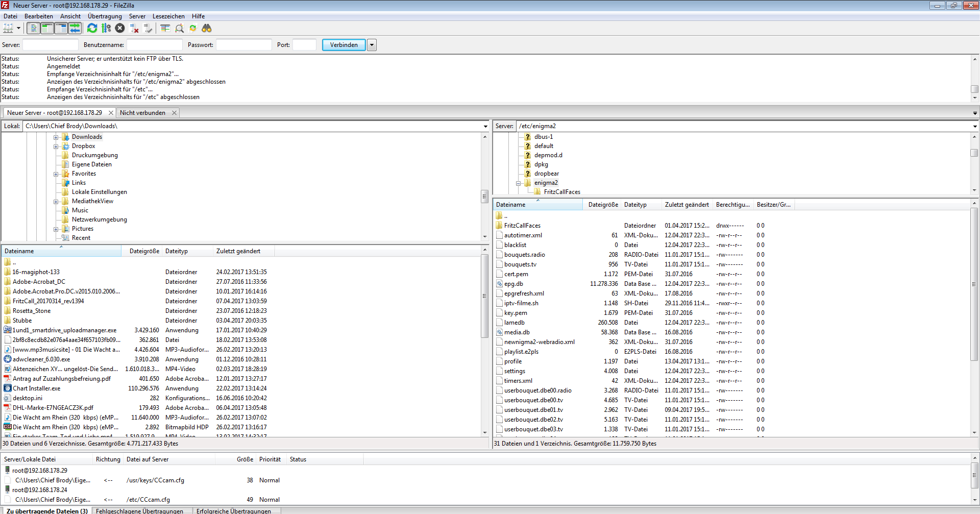Open Fehlgeschlagene Übertragungen queue tab
This screenshot has width=980, height=514.
[139, 510]
